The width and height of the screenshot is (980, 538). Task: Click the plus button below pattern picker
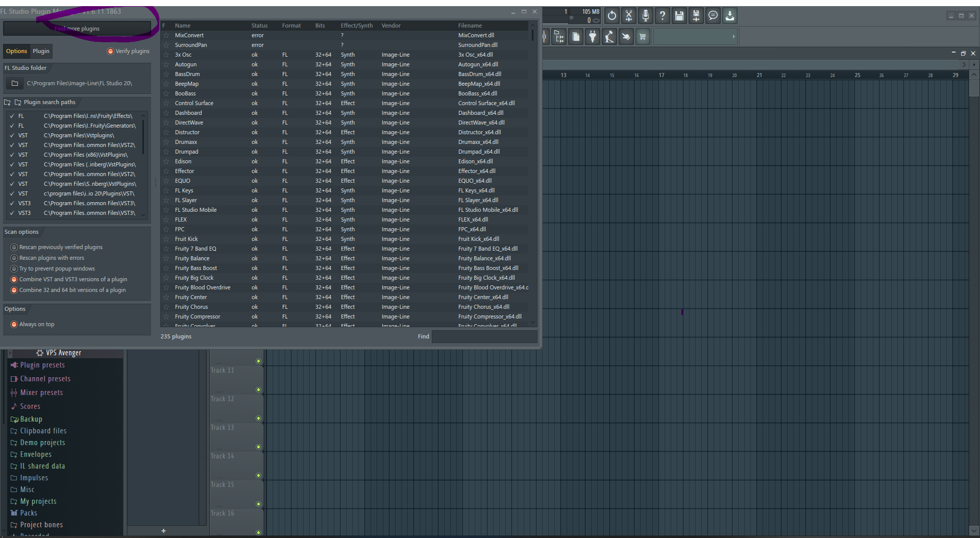click(x=163, y=531)
